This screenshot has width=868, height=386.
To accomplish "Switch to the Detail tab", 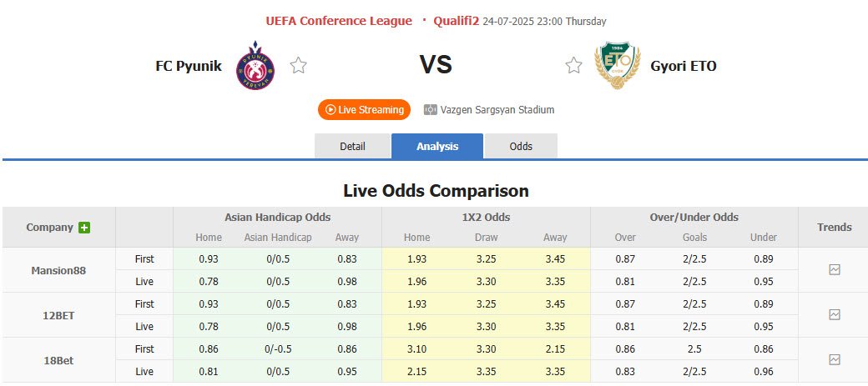I will [352, 146].
